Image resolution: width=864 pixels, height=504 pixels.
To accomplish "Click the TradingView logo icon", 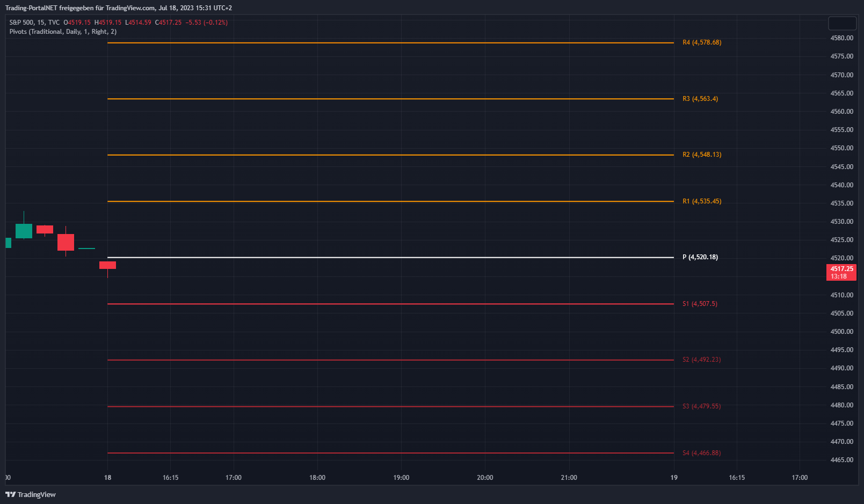I will coord(10,494).
